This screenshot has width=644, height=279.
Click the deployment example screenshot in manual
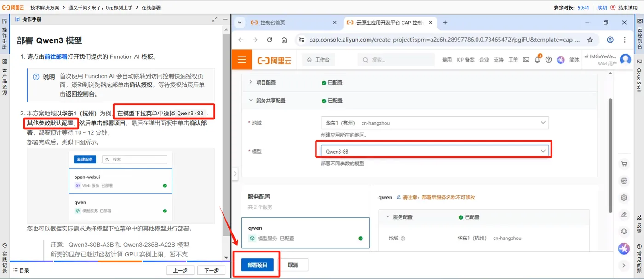click(121, 185)
